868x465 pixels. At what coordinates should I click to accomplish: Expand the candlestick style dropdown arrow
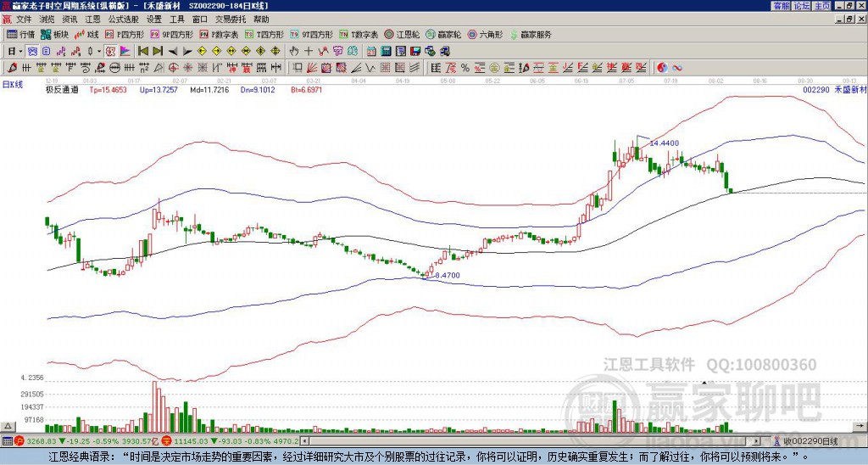pyautogui.click(x=98, y=52)
